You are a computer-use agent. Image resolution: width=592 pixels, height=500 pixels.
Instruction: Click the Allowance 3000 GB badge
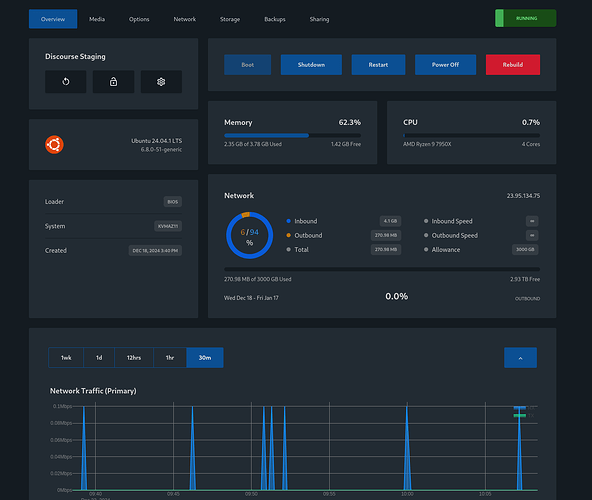click(x=525, y=250)
